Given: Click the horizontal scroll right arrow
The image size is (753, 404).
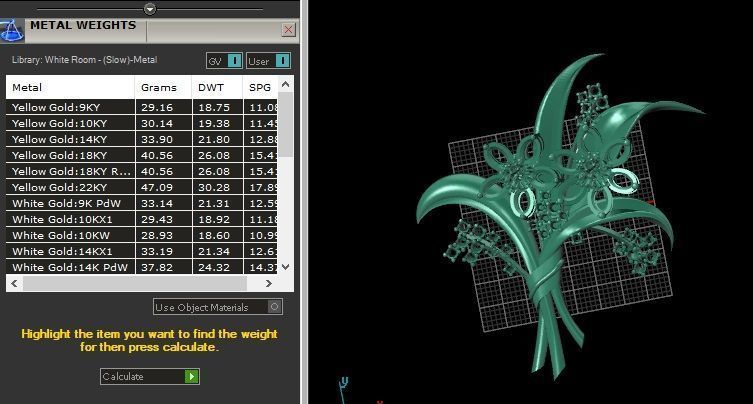Looking at the screenshot, I should click(x=269, y=283).
